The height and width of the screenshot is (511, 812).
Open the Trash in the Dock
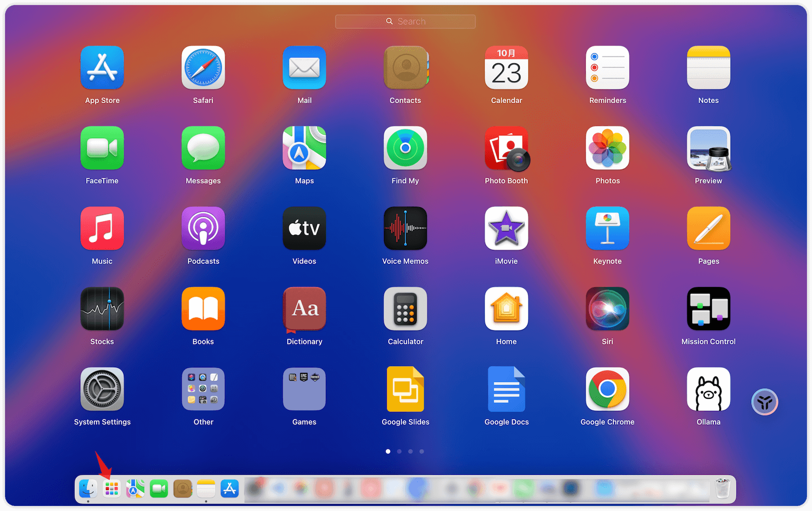tap(722, 489)
